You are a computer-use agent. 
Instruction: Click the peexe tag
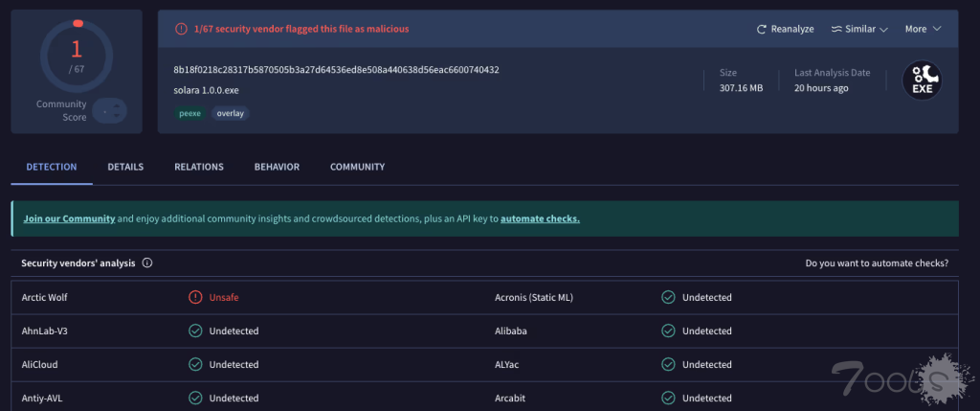189,113
